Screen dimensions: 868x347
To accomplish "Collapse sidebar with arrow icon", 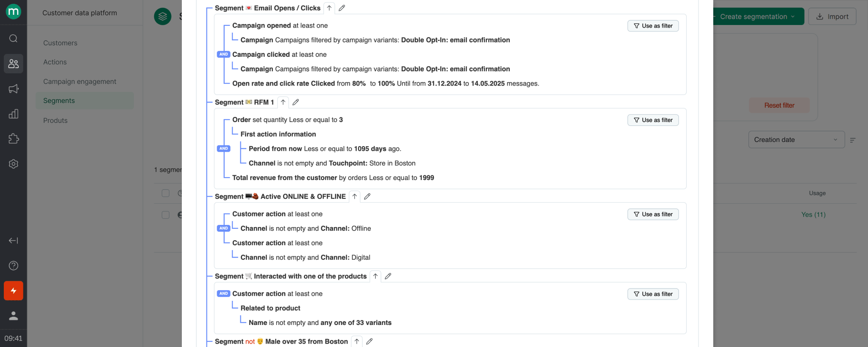I will click(13, 241).
